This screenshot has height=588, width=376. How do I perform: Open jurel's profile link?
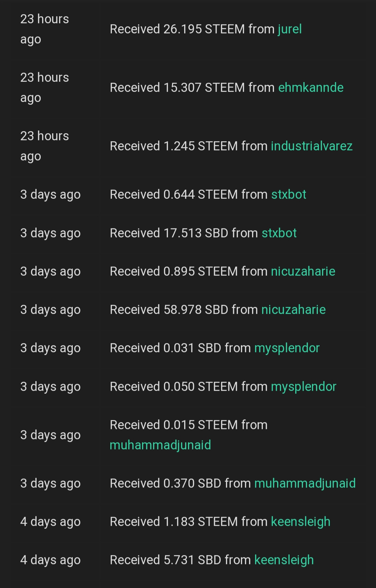(x=290, y=29)
